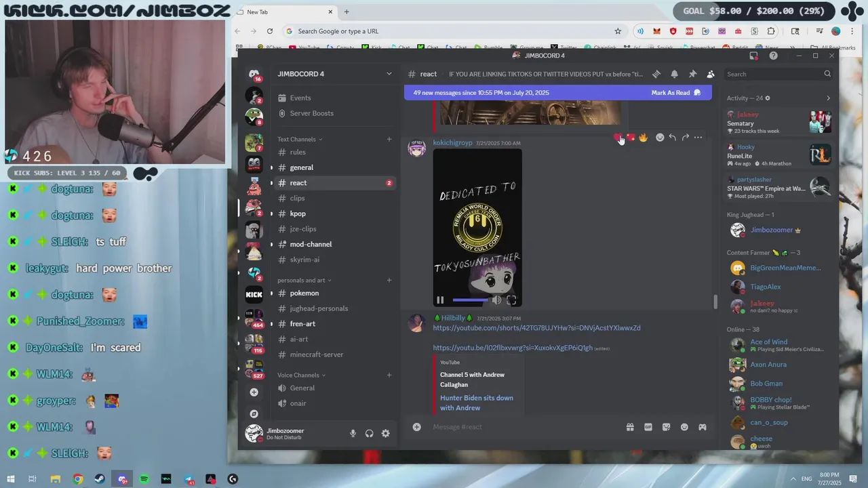The height and width of the screenshot is (488, 868).
Task: Open activity settings gear next to Activity
Action: coord(768,98)
